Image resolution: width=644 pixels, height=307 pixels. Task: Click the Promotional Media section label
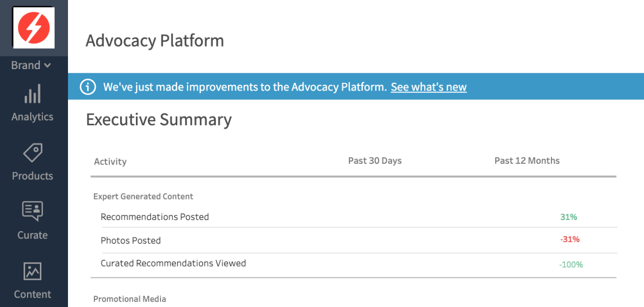click(130, 299)
